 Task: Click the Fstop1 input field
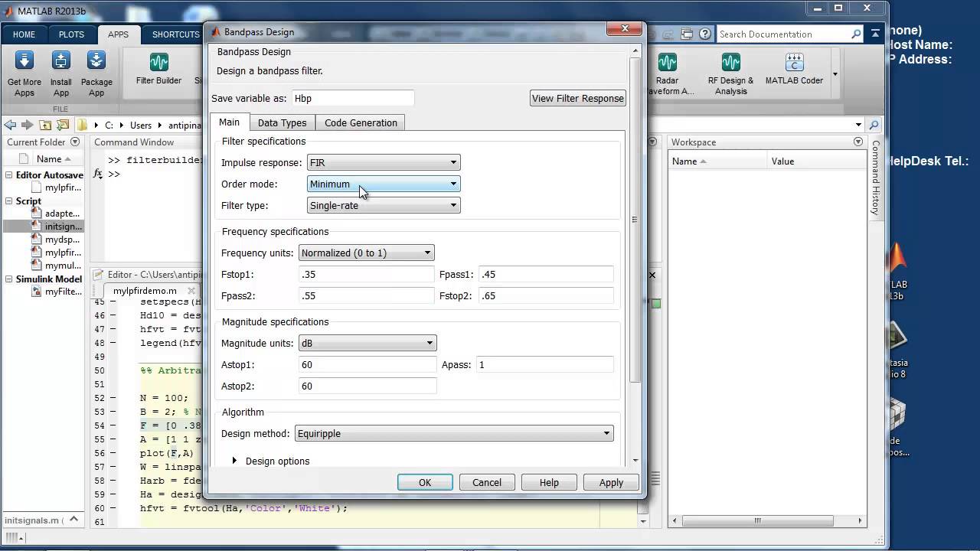(367, 274)
